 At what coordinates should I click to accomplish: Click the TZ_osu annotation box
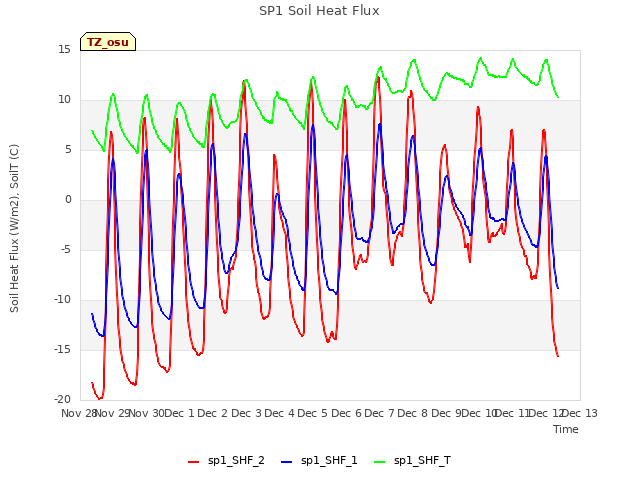coord(108,42)
